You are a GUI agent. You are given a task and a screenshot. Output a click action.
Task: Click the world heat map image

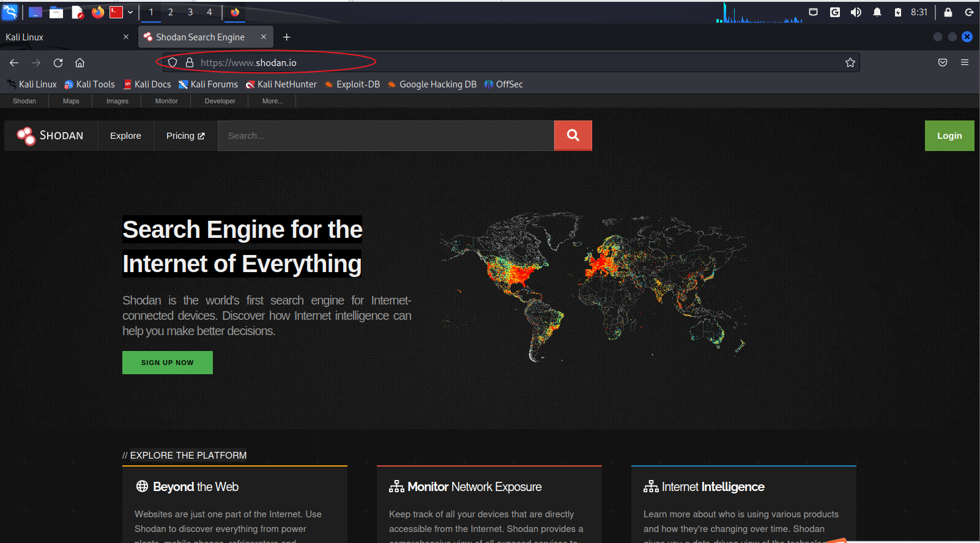(593, 286)
